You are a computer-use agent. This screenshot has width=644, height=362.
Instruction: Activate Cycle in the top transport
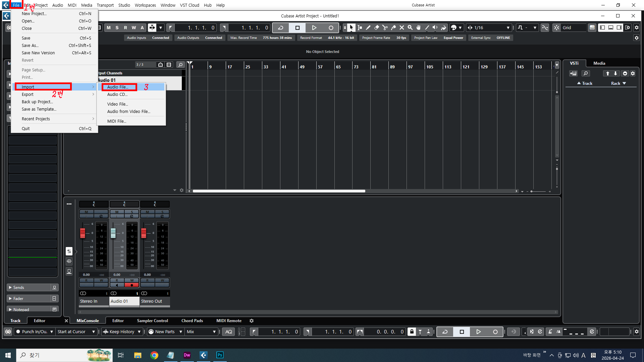(280, 28)
